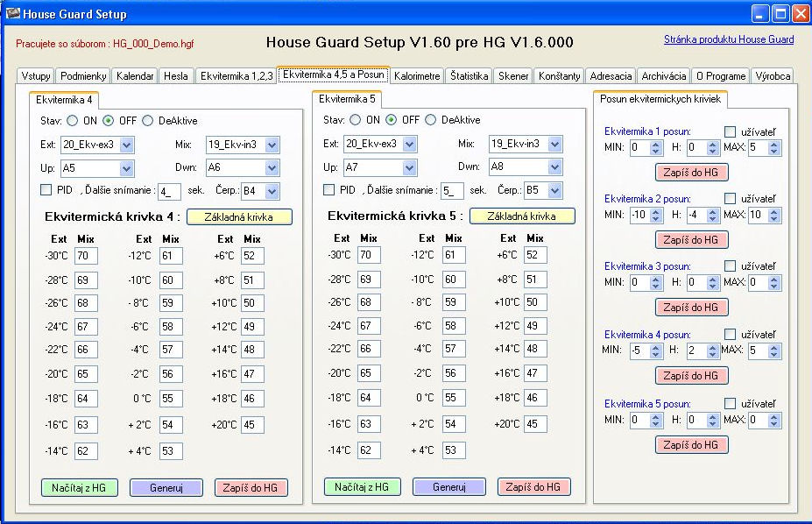Open the Archivácia tab

pos(664,76)
